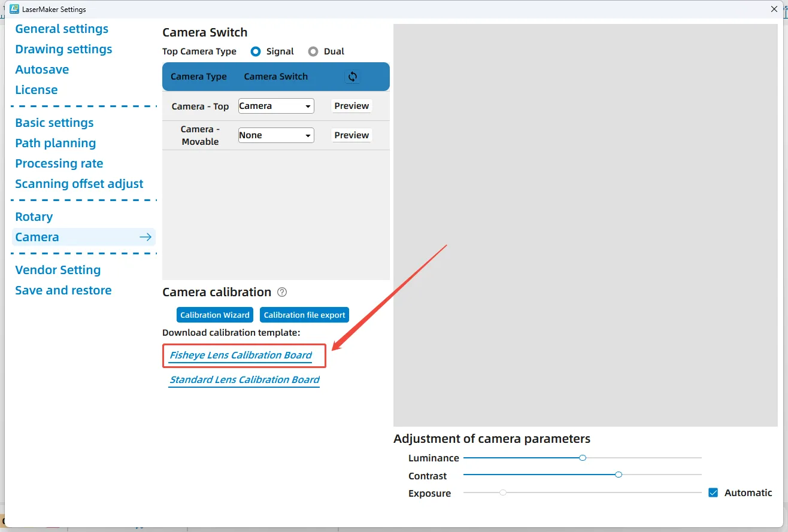The image size is (788, 532).
Task: Open General settings section
Action: click(x=62, y=29)
